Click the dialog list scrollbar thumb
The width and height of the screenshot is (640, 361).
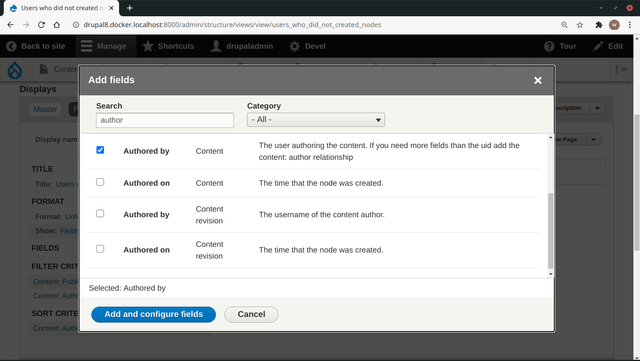[x=551, y=231]
